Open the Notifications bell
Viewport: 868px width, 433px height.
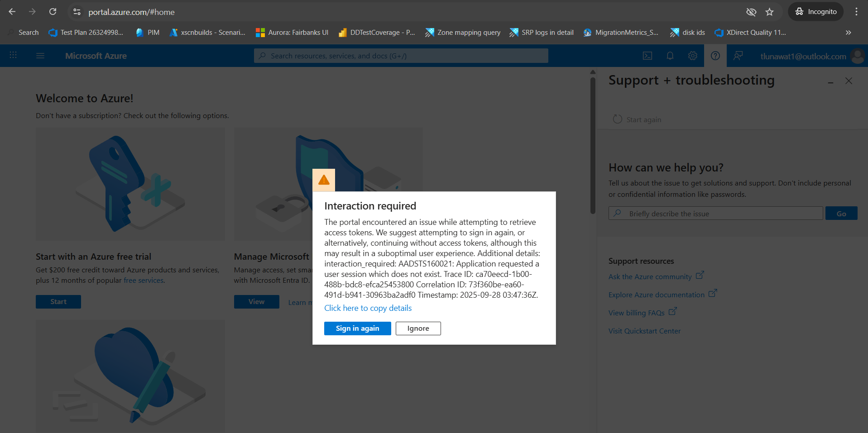click(x=670, y=56)
